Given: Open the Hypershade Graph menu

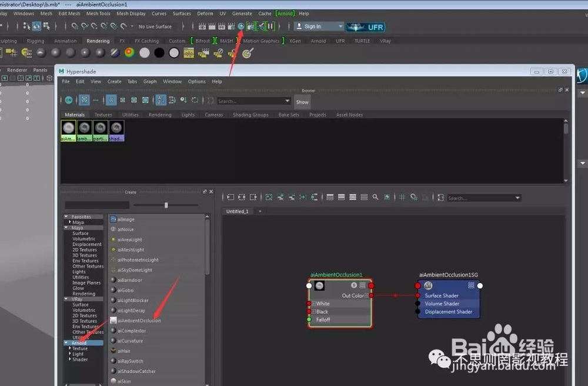Looking at the screenshot, I should pyautogui.click(x=150, y=81).
